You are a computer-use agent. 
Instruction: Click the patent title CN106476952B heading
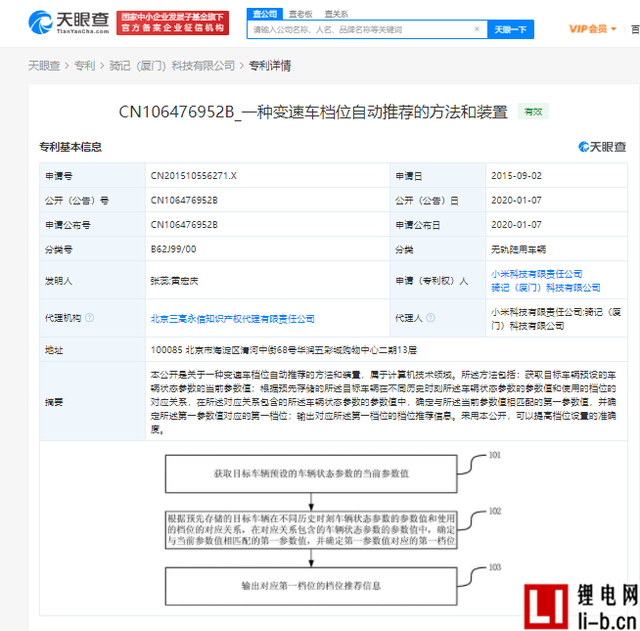coord(313,112)
